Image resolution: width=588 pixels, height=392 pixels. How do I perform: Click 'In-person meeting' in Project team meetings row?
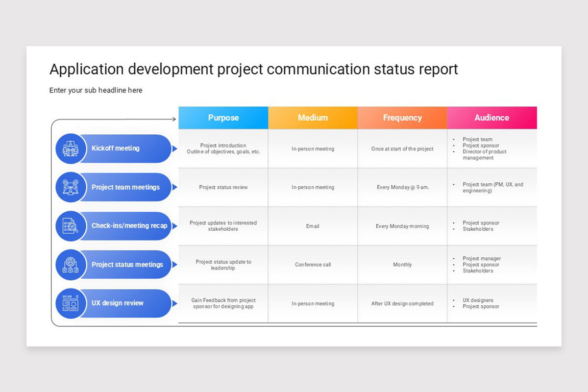pyautogui.click(x=313, y=187)
